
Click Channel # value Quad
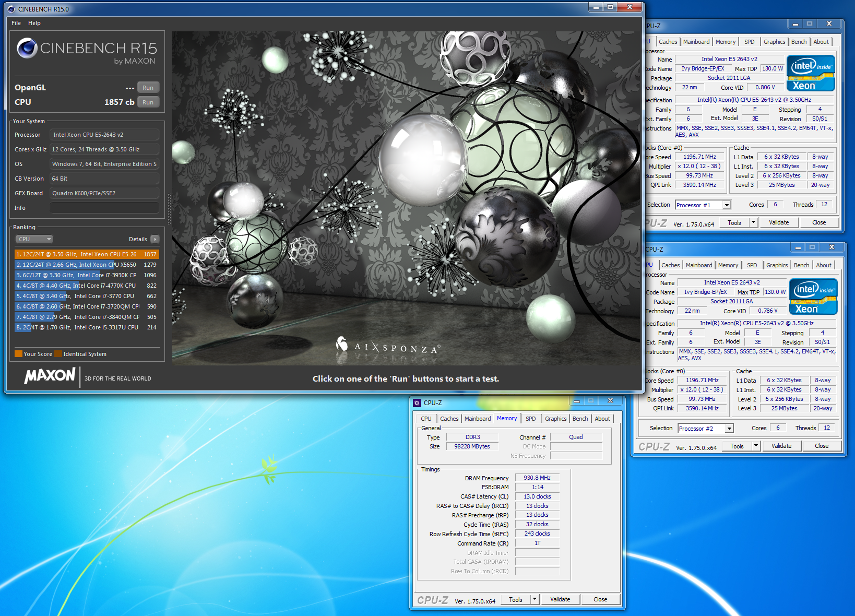click(576, 437)
